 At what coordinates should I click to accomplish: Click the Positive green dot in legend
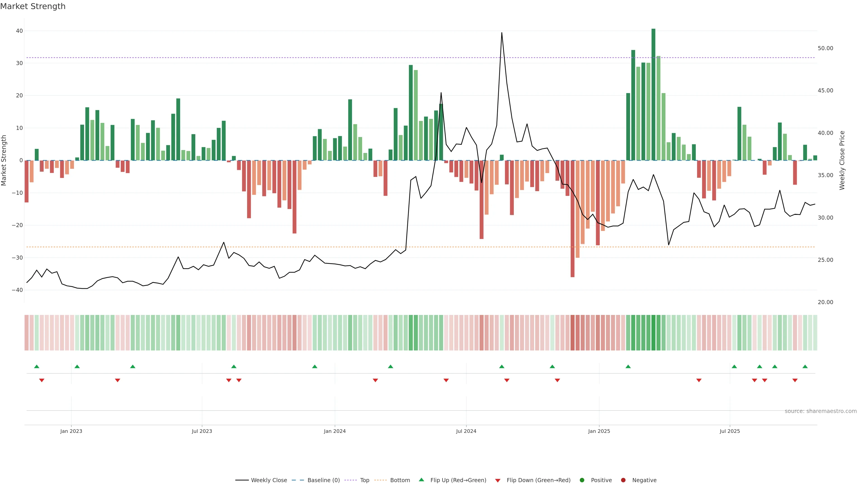coord(582,480)
